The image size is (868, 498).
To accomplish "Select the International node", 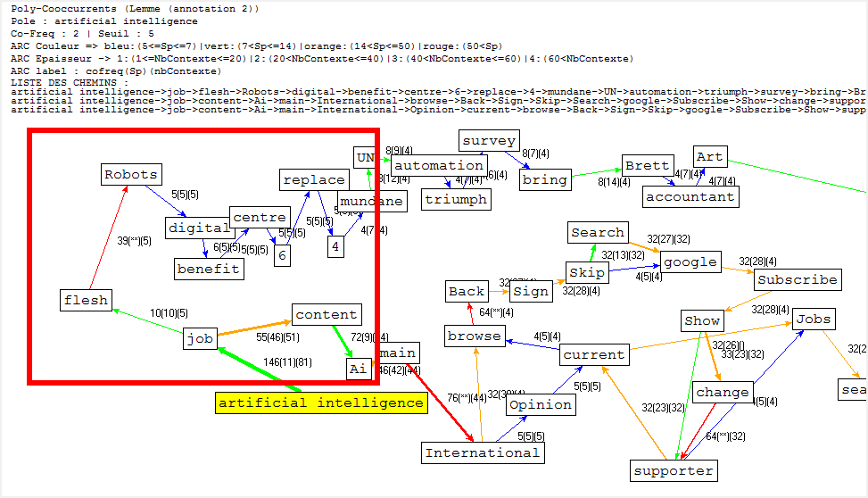I will 483,452.
